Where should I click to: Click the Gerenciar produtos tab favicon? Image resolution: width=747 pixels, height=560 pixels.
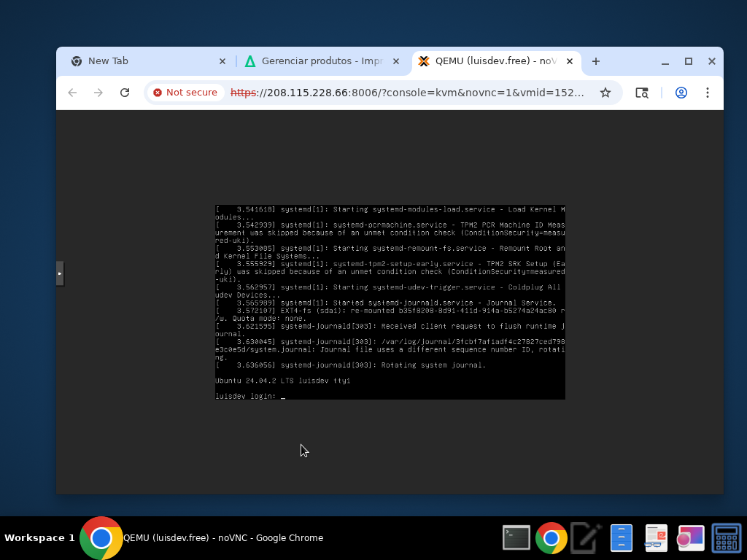coord(250,61)
